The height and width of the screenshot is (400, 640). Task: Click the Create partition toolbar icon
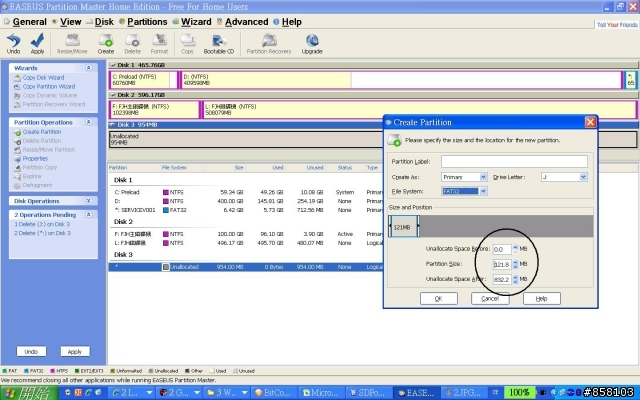[x=106, y=44]
